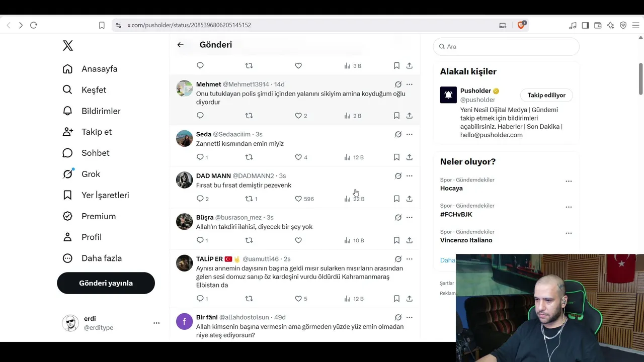Open Brave Leo AI icon in toolbar
Screen dimensions: 644x362
(610, 25)
